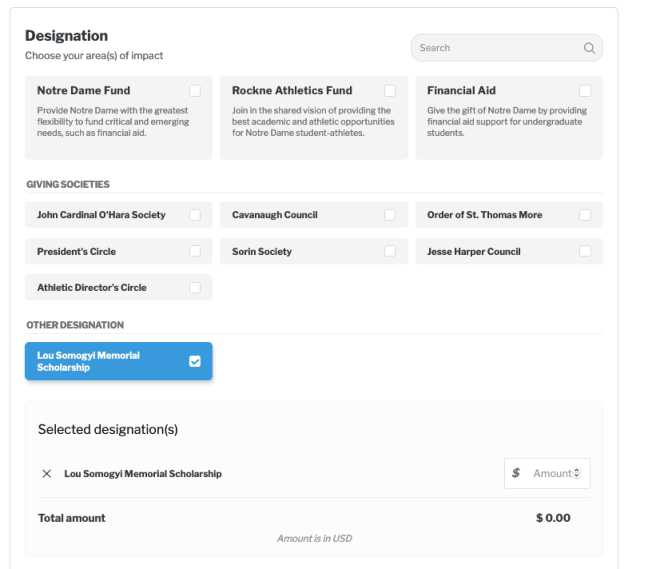Click the GIVING SOCIETIES heading

(68, 184)
